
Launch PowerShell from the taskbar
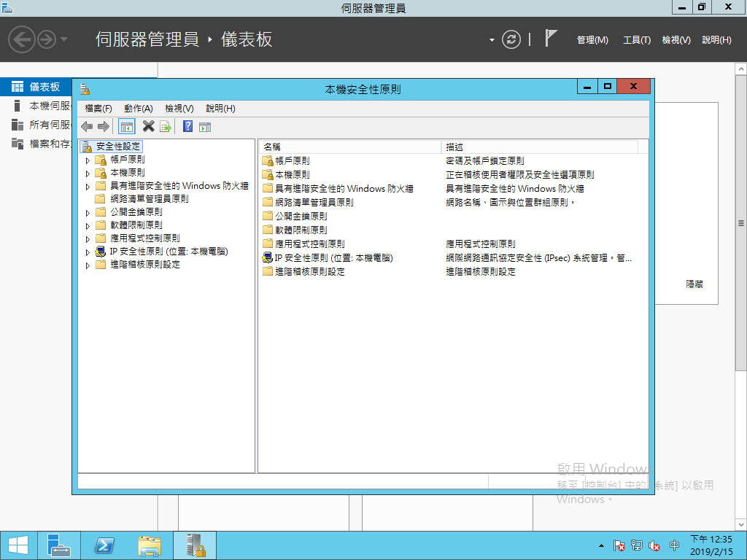(104, 545)
